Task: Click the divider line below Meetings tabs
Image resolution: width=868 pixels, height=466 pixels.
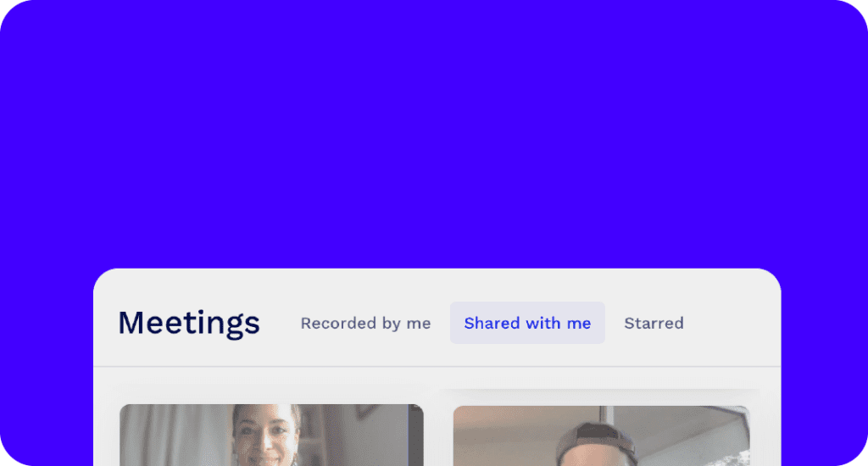Action: [x=437, y=366]
